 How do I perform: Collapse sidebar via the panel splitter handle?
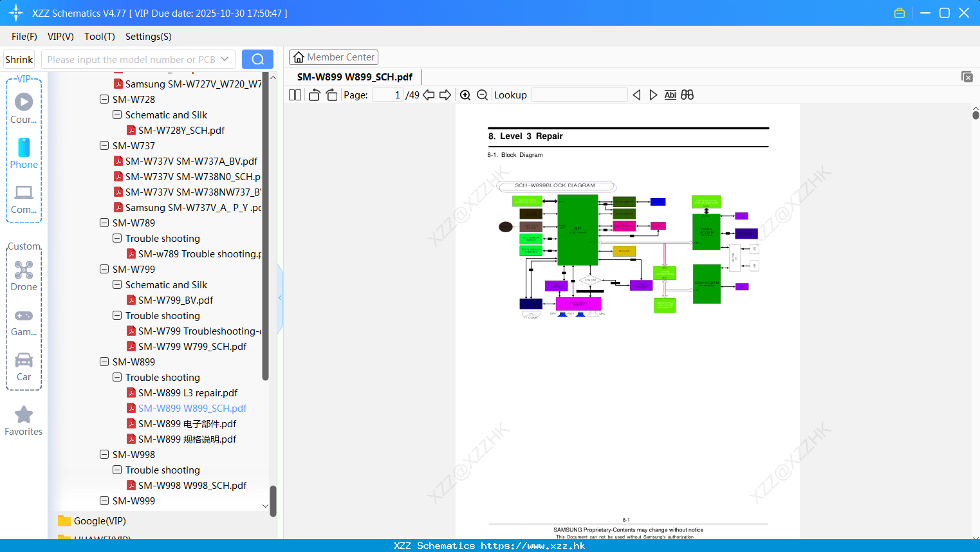(x=280, y=298)
